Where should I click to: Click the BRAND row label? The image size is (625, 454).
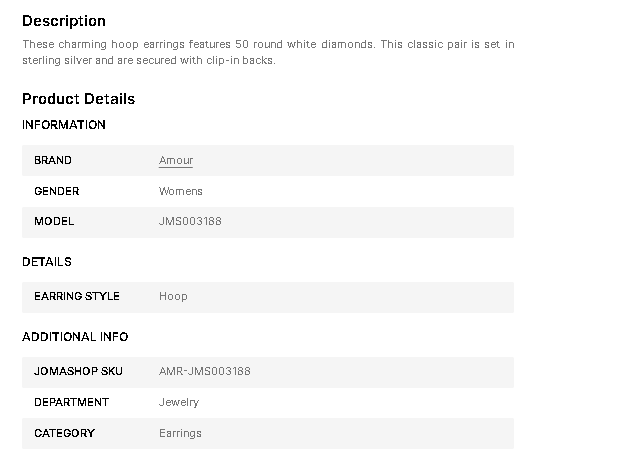tap(53, 160)
